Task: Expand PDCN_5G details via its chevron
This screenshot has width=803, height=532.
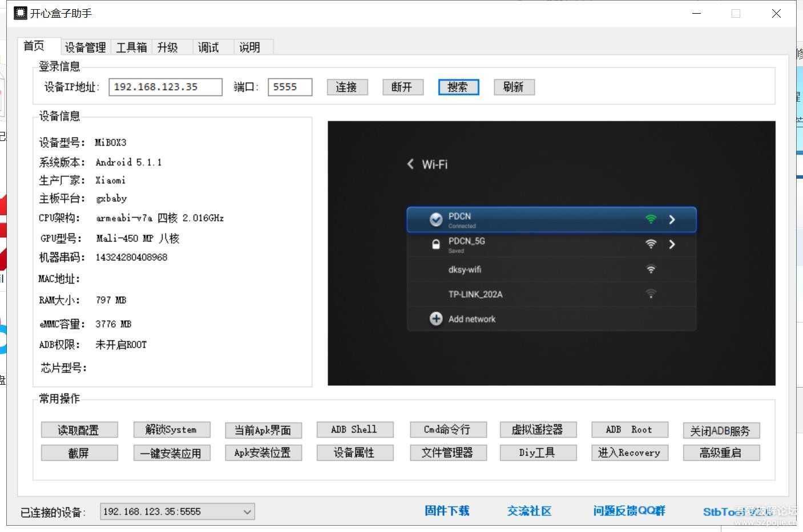Action: click(672, 244)
